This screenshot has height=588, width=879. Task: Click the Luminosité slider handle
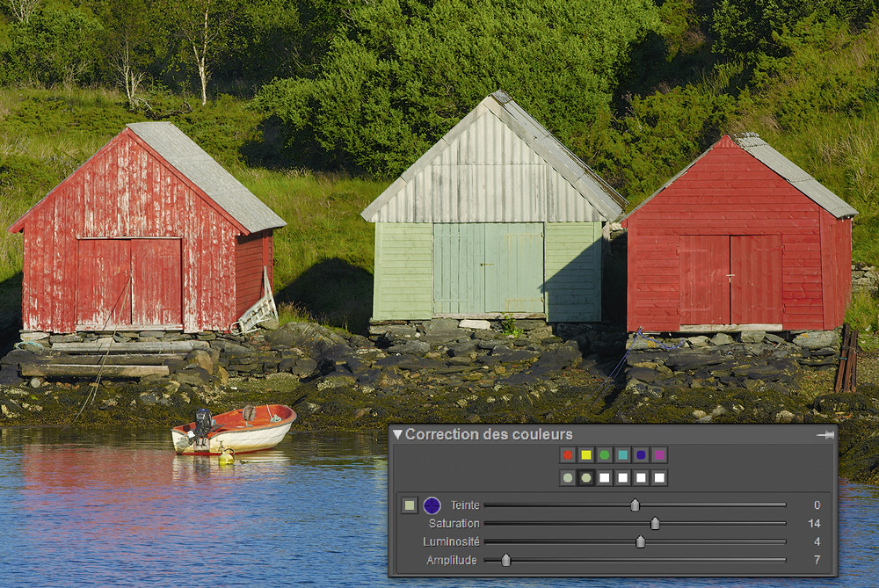click(640, 542)
